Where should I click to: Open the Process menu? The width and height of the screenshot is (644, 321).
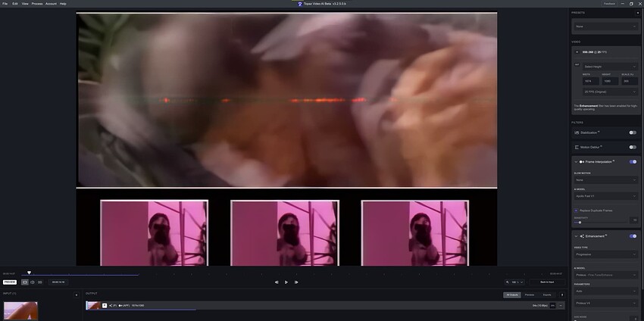(x=36, y=3)
